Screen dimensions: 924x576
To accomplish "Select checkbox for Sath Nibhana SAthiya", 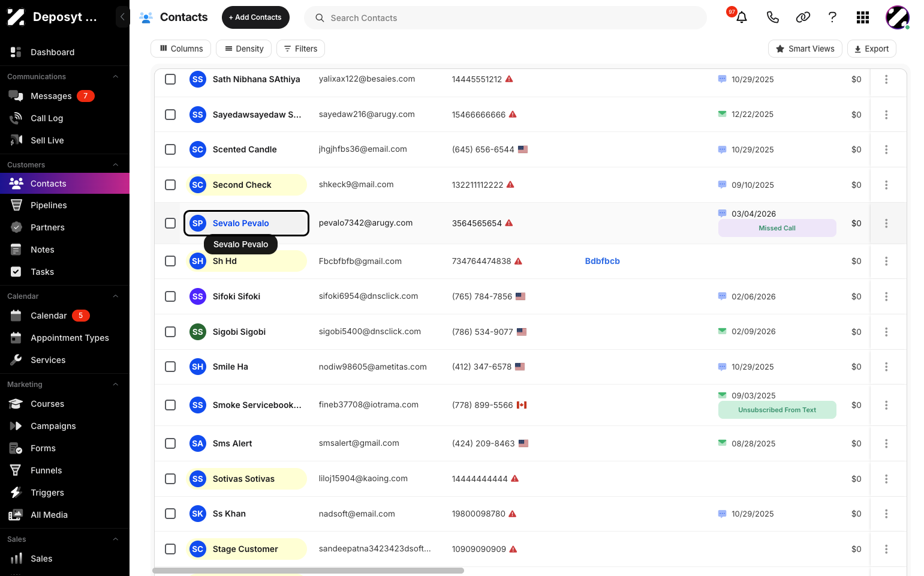I will [170, 79].
